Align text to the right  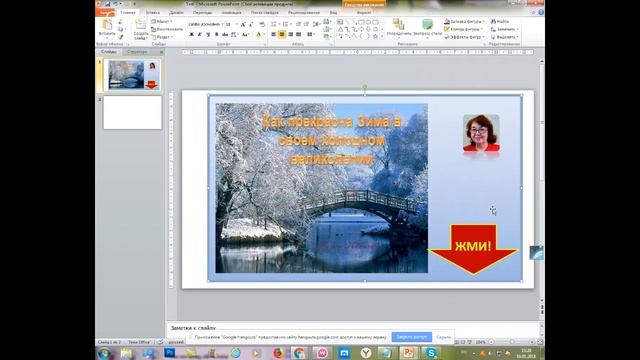click(291, 35)
